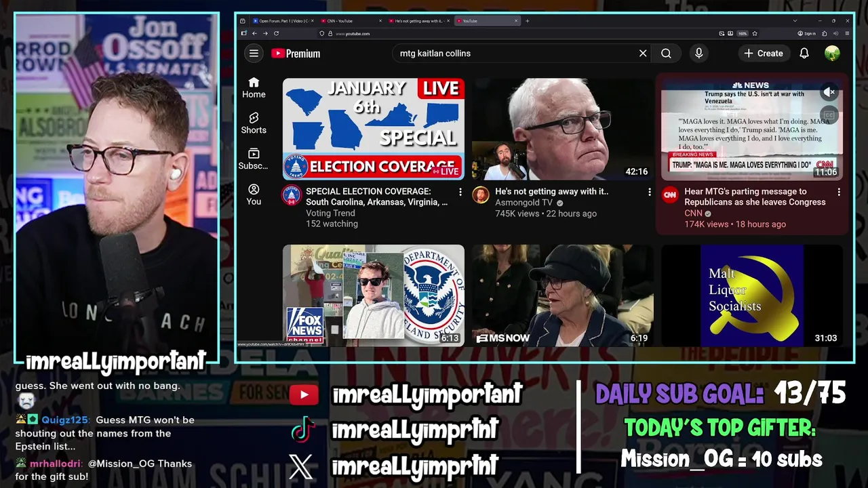Click Sign in in browser toolbar

[x=806, y=33]
